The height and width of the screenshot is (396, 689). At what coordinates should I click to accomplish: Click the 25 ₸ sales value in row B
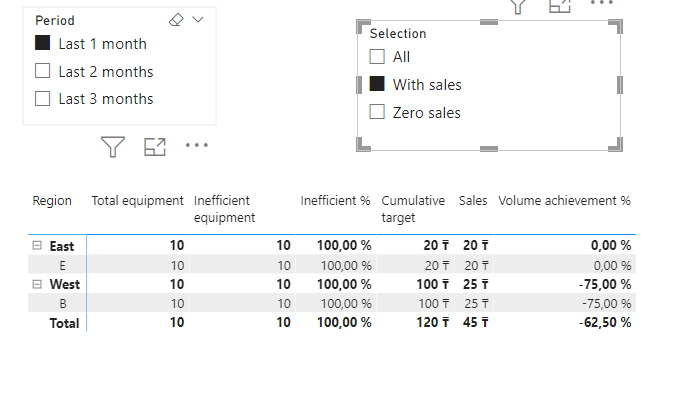[x=476, y=304]
